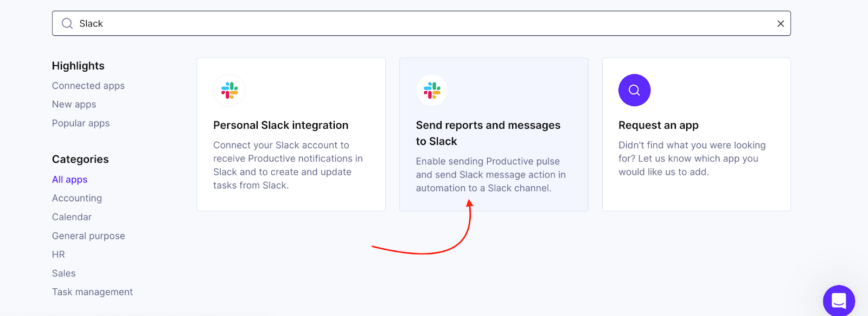Screen dimensions: 868x316
Task: Select the Task management category
Action: pos(92,292)
